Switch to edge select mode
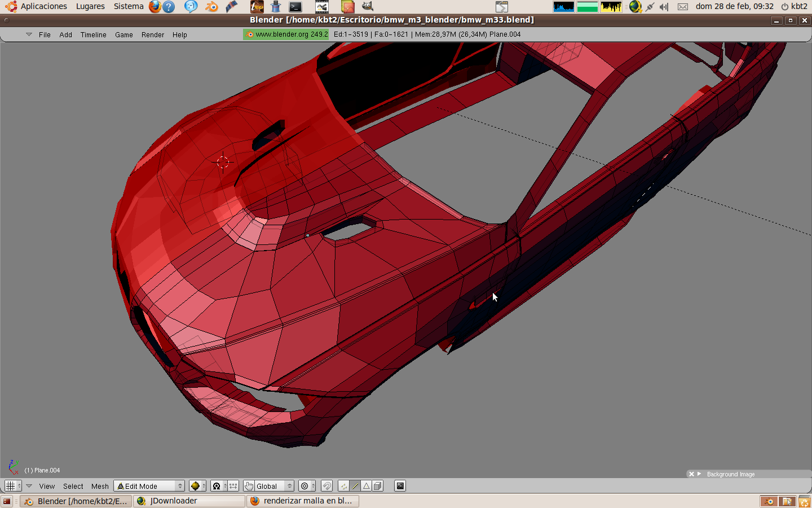 pyautogui.click(x=355, y=486)
